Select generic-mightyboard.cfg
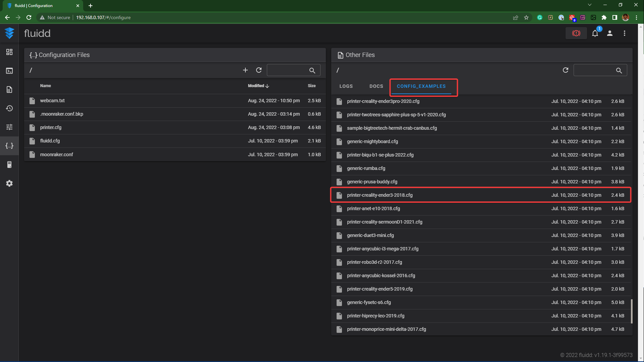The height and width of the screenshot is (362, 644). point(481,141)
